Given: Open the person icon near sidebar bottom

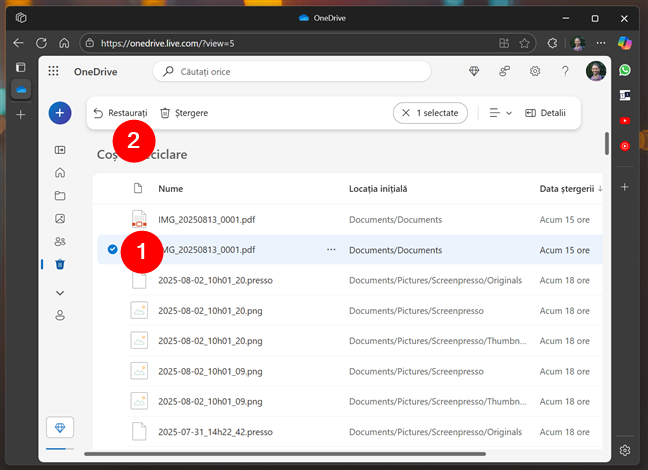Looking at the screenshot, I should pos(60,315).
